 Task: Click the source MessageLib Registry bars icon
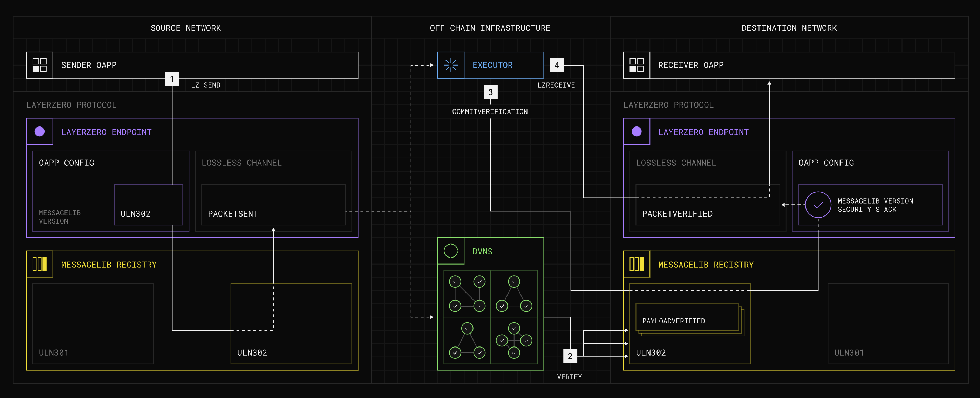tap(40, 264)
